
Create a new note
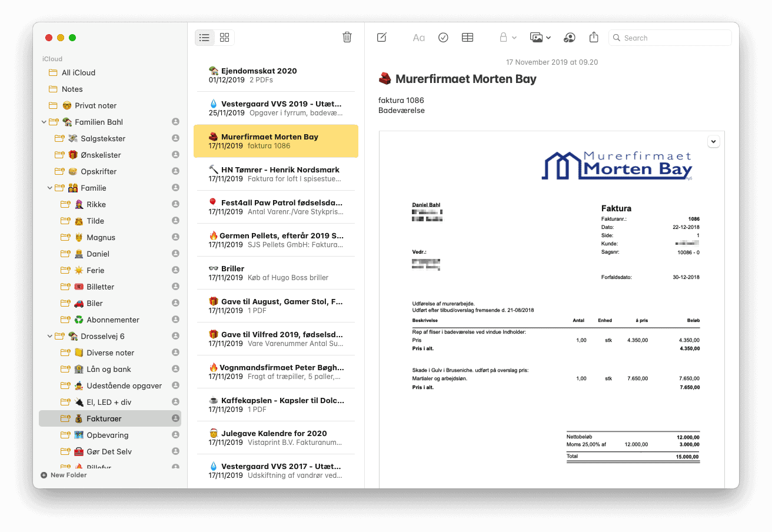click(x=382, y=38)
